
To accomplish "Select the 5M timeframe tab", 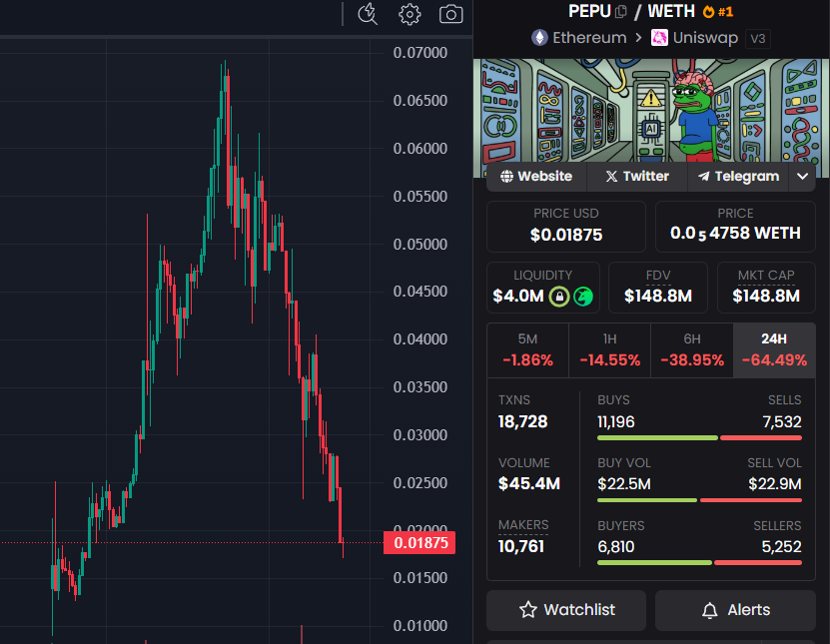I will pos(527,350).
